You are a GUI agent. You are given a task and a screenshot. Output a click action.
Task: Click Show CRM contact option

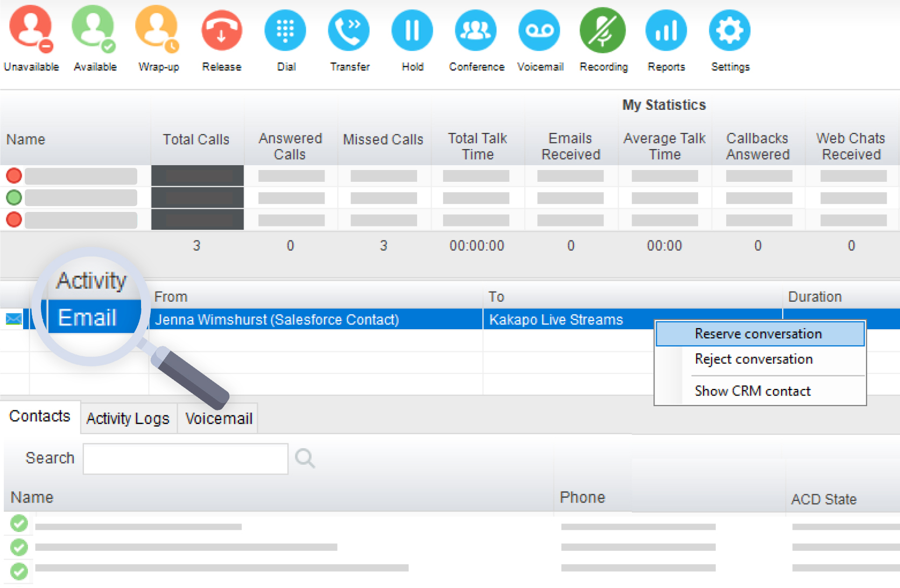click(753, 391)
